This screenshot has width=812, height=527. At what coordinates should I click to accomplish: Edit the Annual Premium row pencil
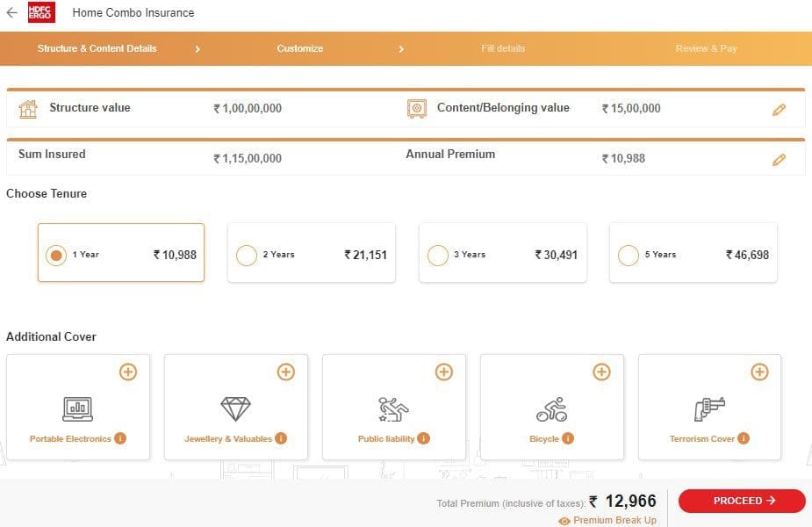point(779,160)
